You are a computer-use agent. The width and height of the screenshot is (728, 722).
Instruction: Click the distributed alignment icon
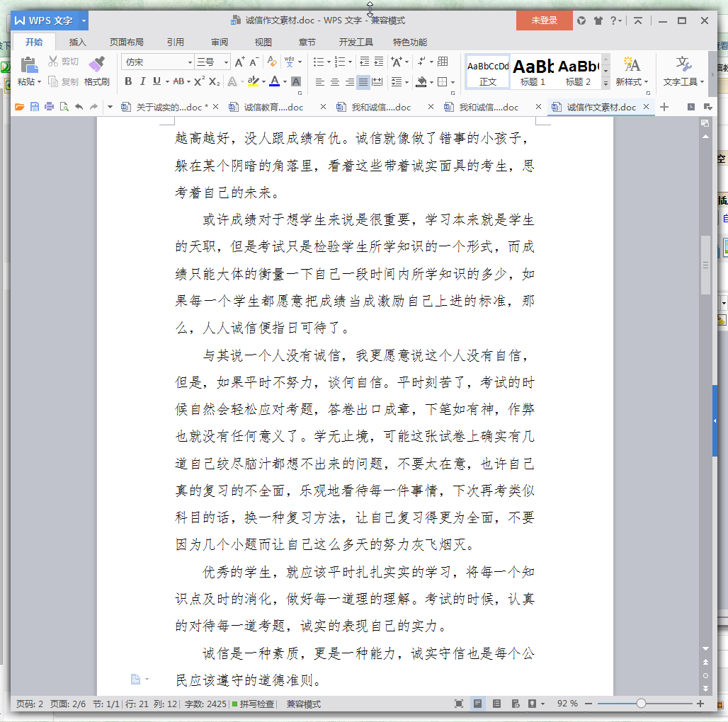tap(378, 82)
